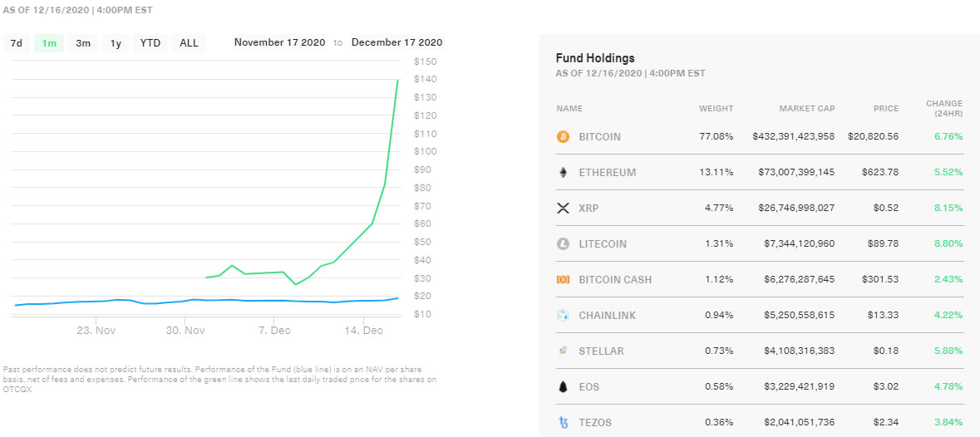Click XRP weight 4.77%

pos(719,208)
